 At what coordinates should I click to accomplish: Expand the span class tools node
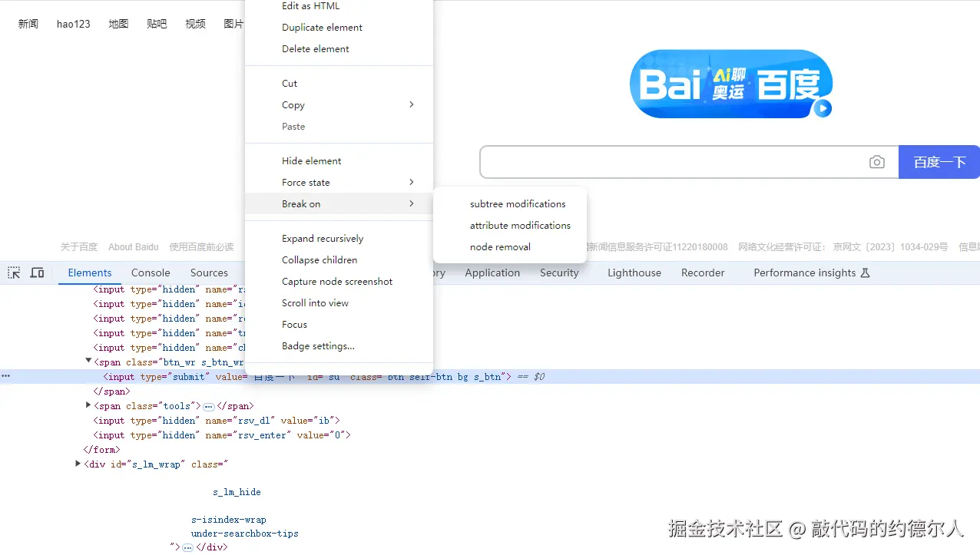tap(88, 405)
